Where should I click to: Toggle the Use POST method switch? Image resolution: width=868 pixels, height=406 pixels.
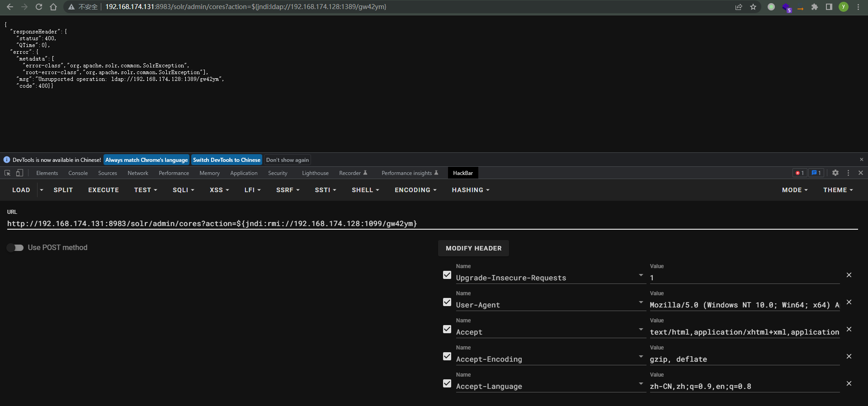pyautogui.click(x=15, y=248)
